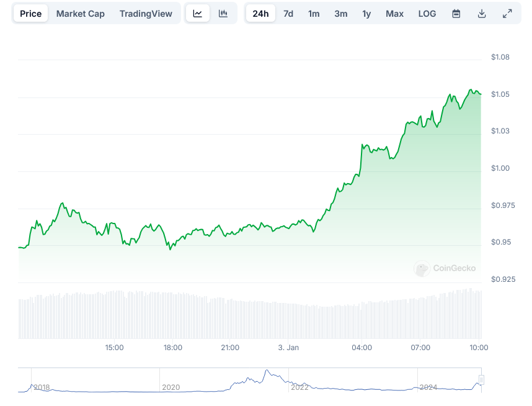Viewport: 532px width, 406px height.
Task: Click the volume bars near 04:00
Action: pos(362,321)
